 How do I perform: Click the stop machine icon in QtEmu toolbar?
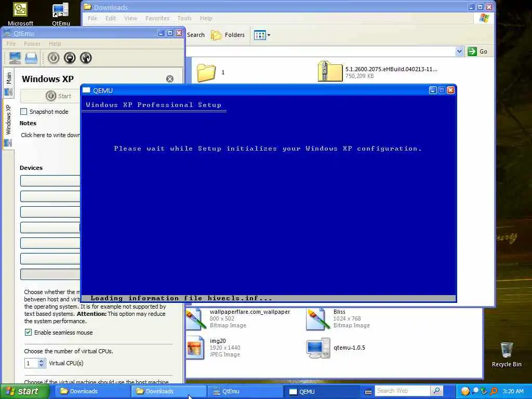click(70, 58)
